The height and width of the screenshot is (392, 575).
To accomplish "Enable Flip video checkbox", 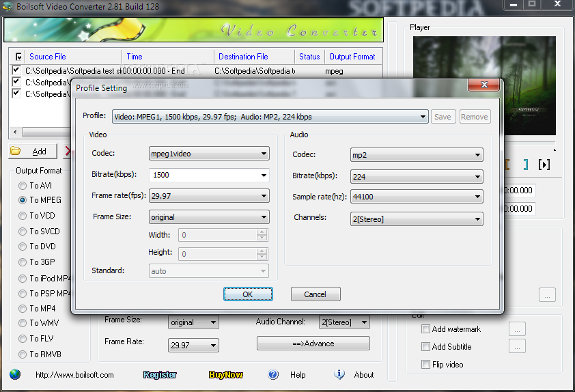I will [425, 364].
